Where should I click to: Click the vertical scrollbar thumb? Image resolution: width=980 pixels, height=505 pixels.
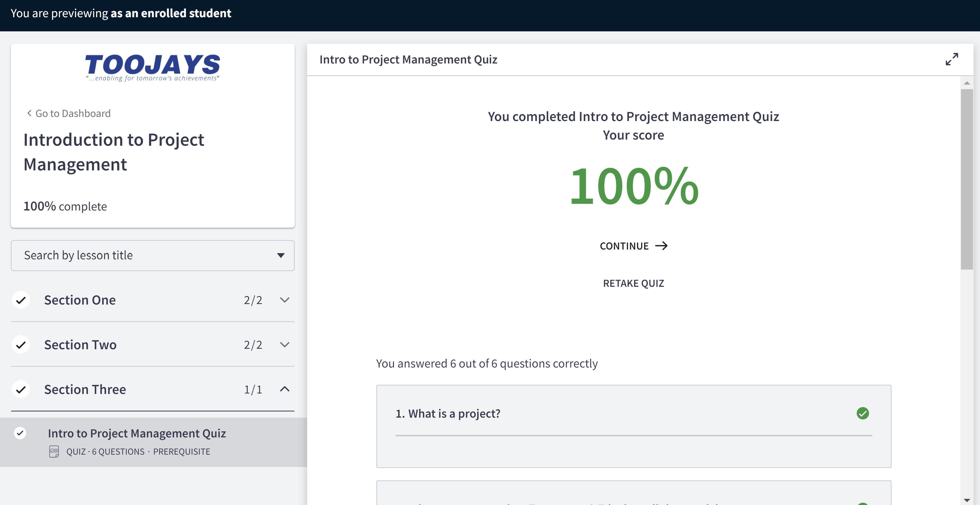point(967,179)
